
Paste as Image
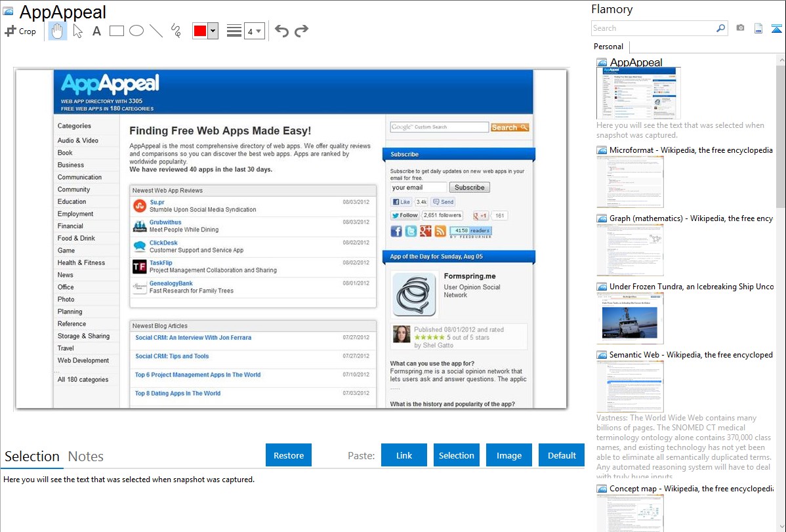pos(508,455)
